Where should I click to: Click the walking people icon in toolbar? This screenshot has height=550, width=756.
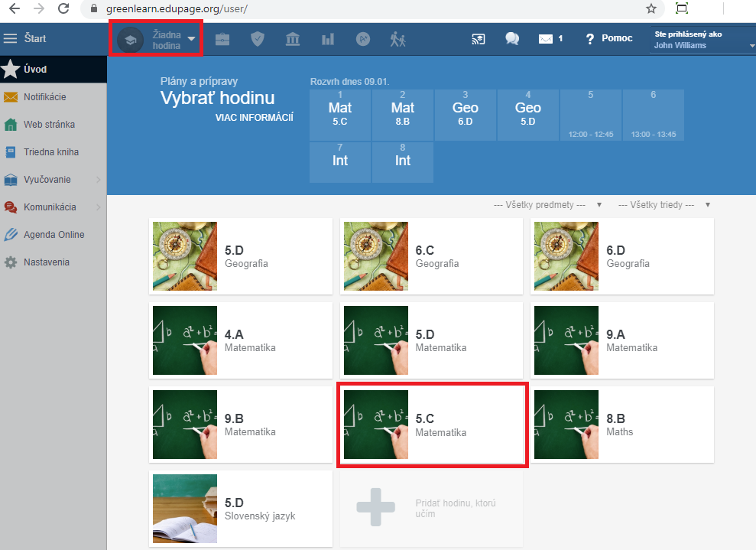[398, 39]
